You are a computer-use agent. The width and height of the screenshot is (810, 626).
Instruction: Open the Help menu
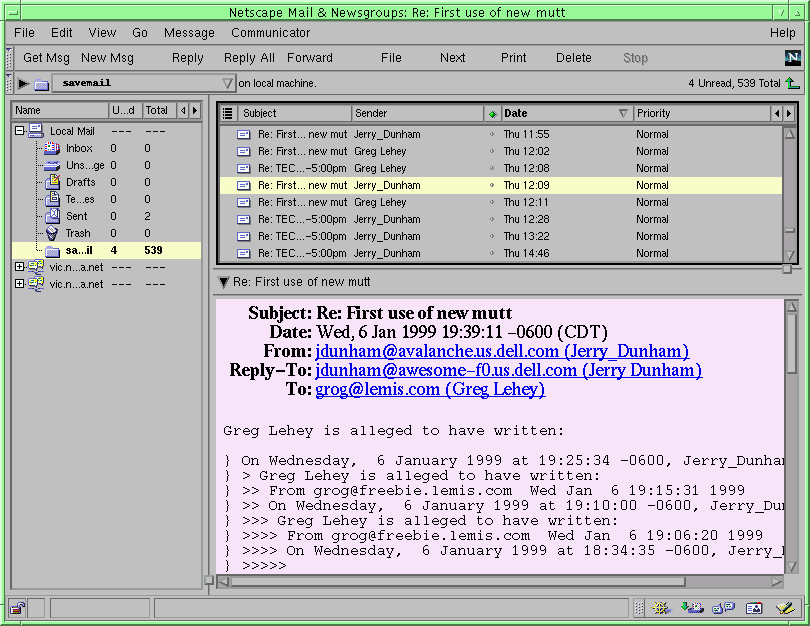tap(783, 33)
